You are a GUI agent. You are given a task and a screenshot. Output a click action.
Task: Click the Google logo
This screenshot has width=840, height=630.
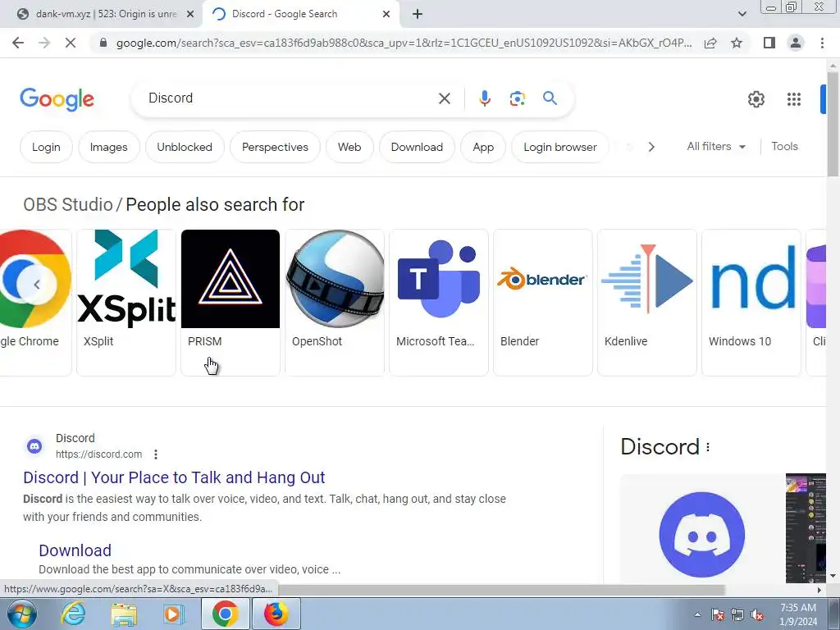point(57,99)
